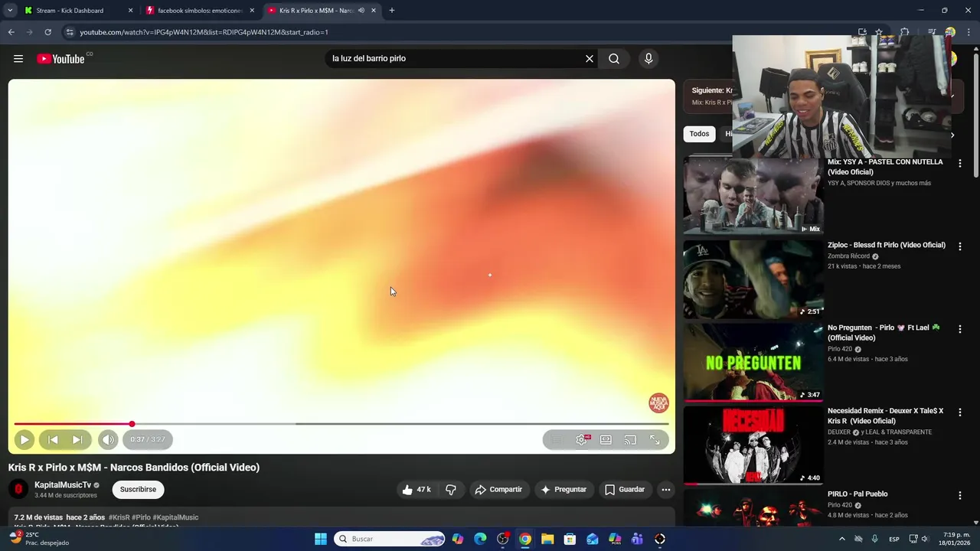Reload the page
This screenshot has height=551, width=980.
pos(47,32)
